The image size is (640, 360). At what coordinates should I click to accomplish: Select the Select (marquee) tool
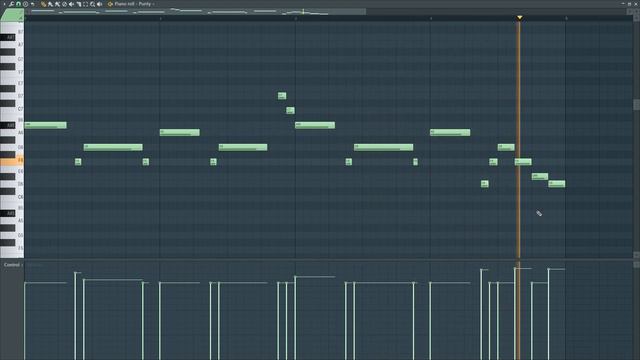[x=86, y=4]
